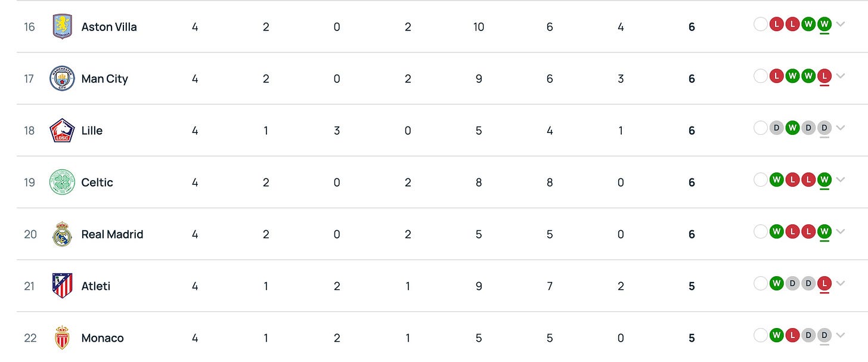
Task: Click the Lille LOSC crest
Action: 62,131
